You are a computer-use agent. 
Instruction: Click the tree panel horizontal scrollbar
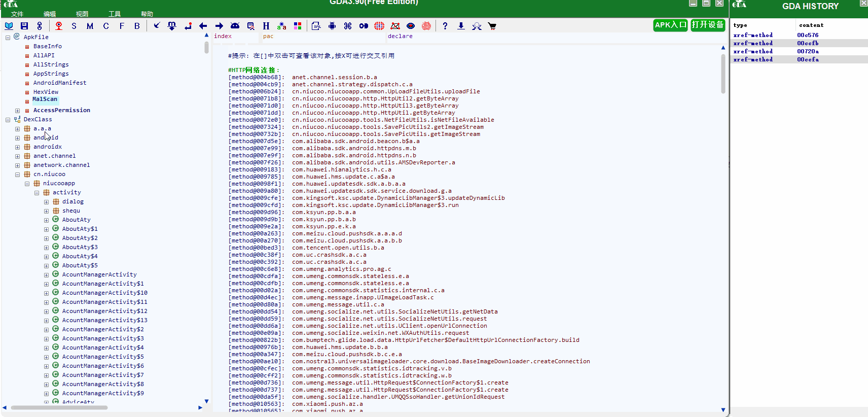59,407
